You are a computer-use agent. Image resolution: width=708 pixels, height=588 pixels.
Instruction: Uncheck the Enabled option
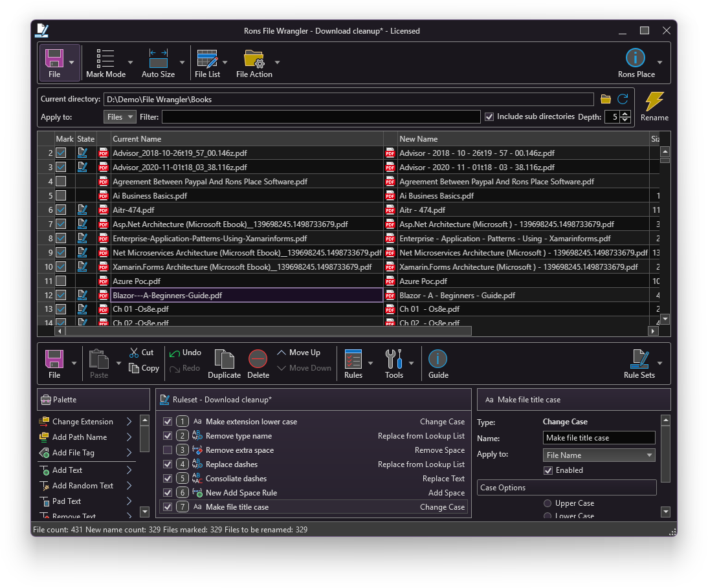(x=548, y=471)
